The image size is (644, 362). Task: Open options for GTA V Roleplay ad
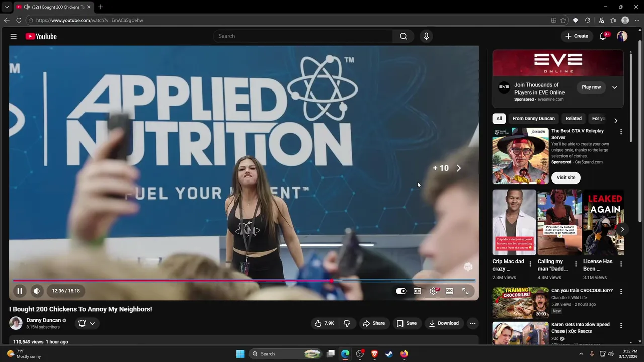[621, 132]
